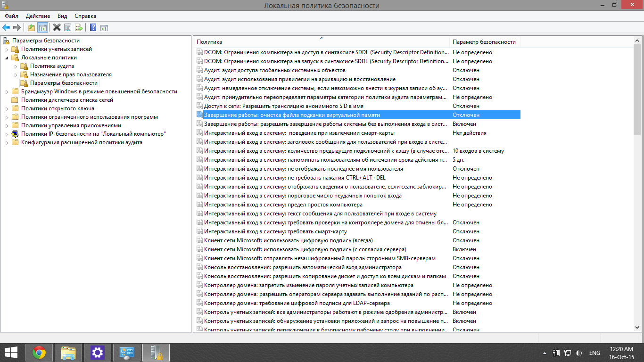This screenshot has height=362, width=644.
Task: Expand the Политики IP-безопасности node
Action: pos(7,134)
